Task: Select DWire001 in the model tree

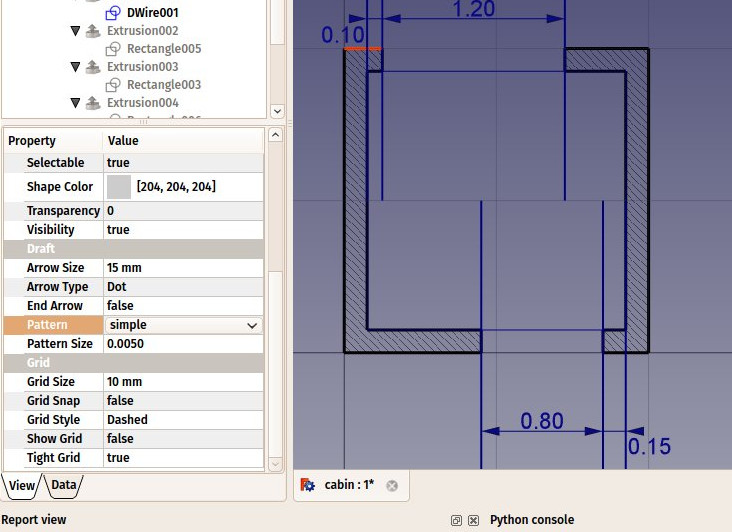Action: [x=152, y=13]
